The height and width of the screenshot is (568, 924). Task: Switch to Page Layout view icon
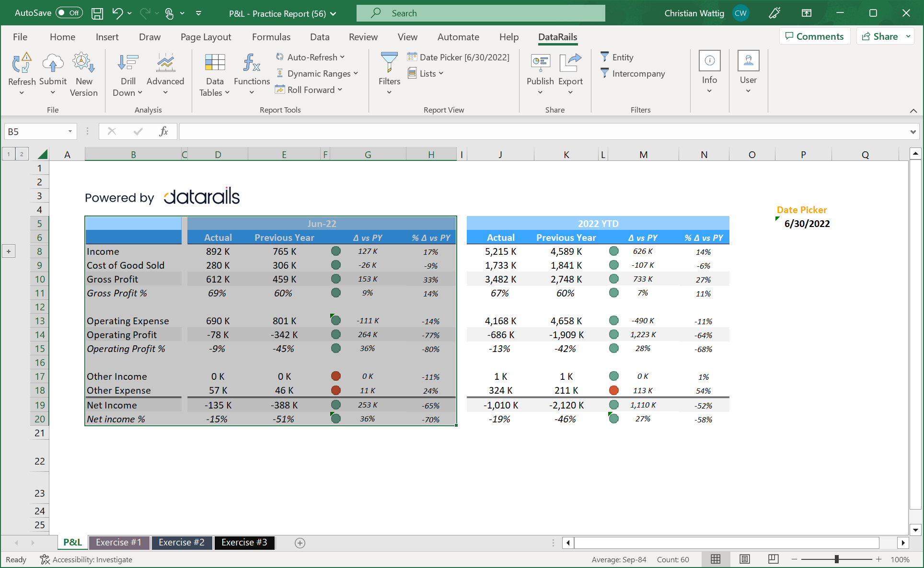[x=744, y=559]
